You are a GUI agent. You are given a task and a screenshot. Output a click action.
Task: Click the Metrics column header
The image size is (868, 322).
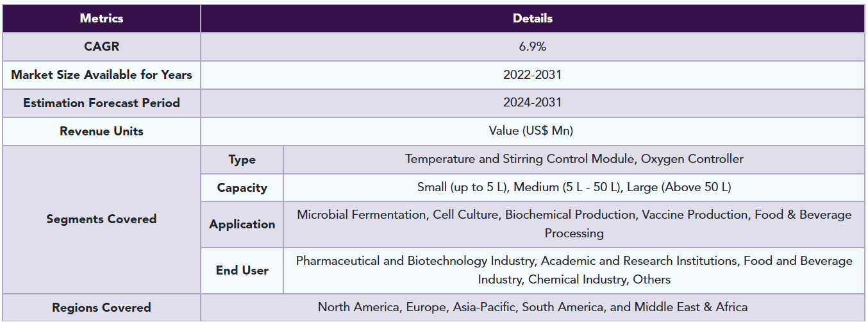coord(101,19)
